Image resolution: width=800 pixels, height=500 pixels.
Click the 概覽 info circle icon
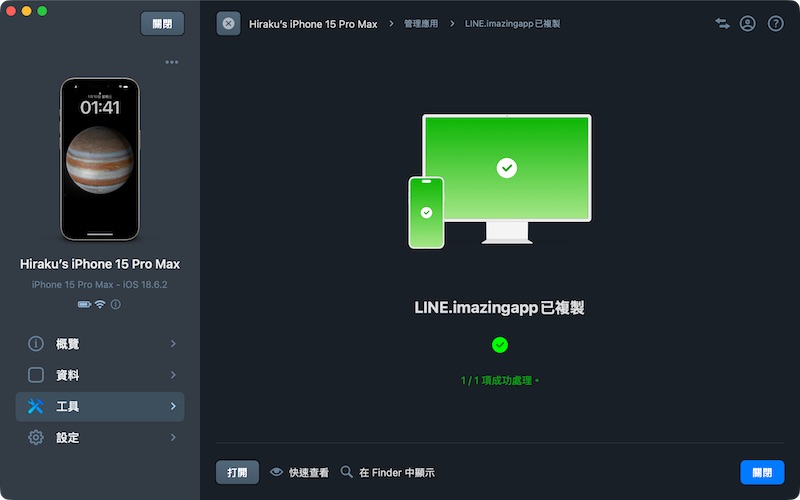[x=36, y=344]
